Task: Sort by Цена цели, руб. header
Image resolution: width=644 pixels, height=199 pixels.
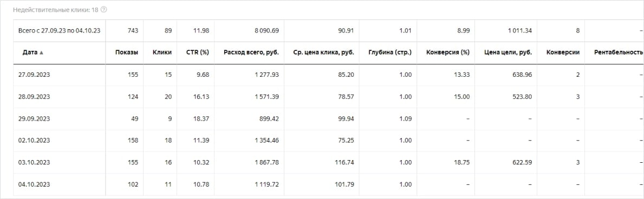Action: (508, 52)
